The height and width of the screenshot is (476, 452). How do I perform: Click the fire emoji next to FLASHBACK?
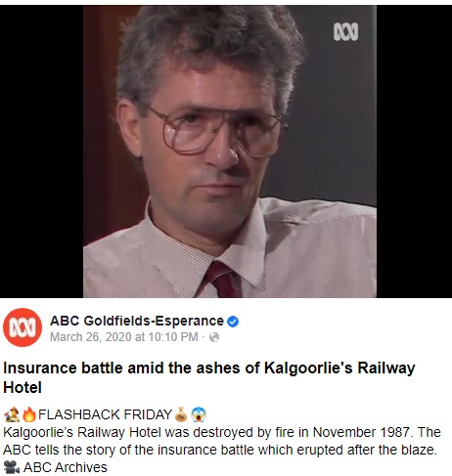point(29,414)
